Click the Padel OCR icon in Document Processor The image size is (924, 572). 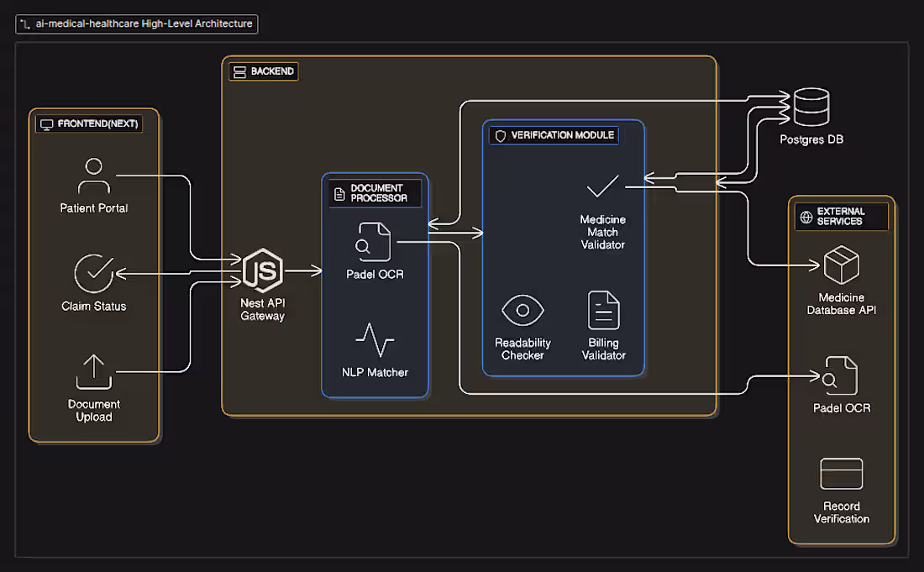373,242
